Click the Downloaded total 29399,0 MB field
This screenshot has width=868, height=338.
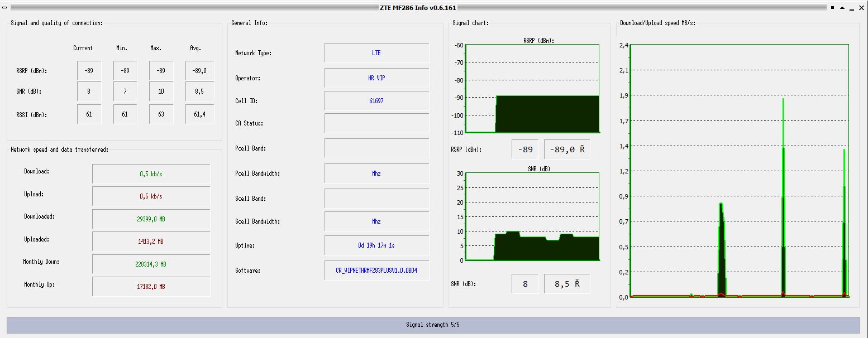151,219
